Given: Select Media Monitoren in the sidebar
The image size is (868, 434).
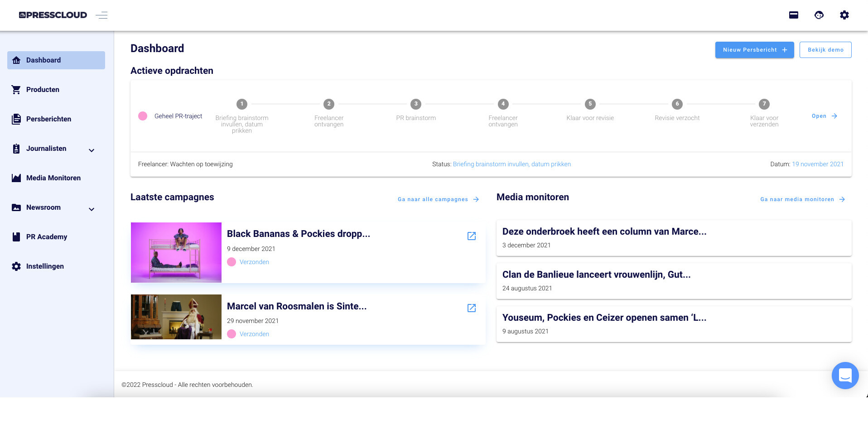Looking at the screenshot, I should click(53, 178).
